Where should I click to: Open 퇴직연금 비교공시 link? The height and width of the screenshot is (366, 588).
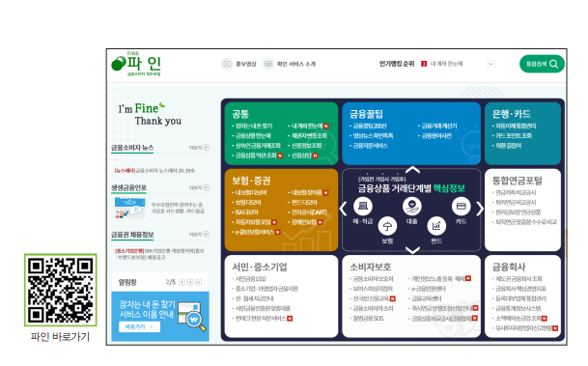tap(516, 203)
